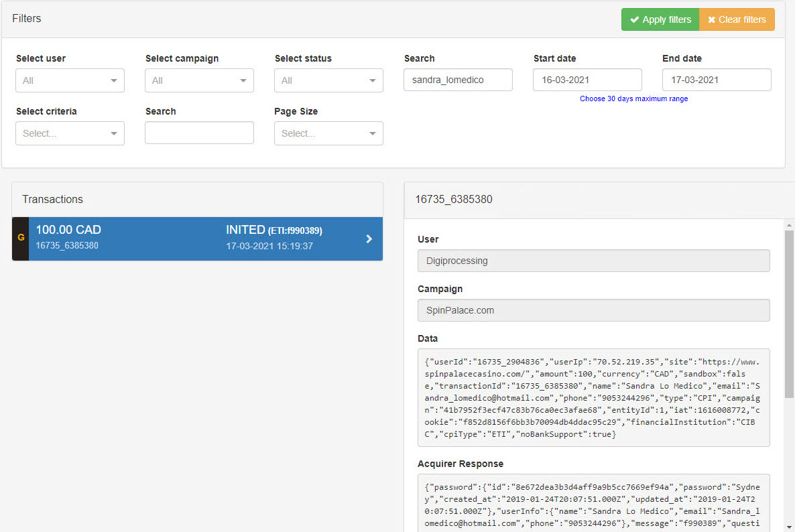
Task: Click the chevron arrow on the transaction row
Action: [x=369, y=239]
